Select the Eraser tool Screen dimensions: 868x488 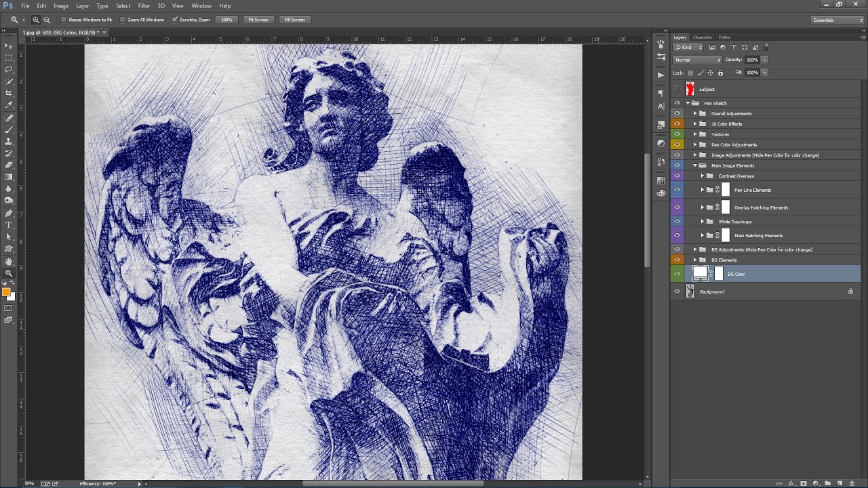click(x=9, y=165)
